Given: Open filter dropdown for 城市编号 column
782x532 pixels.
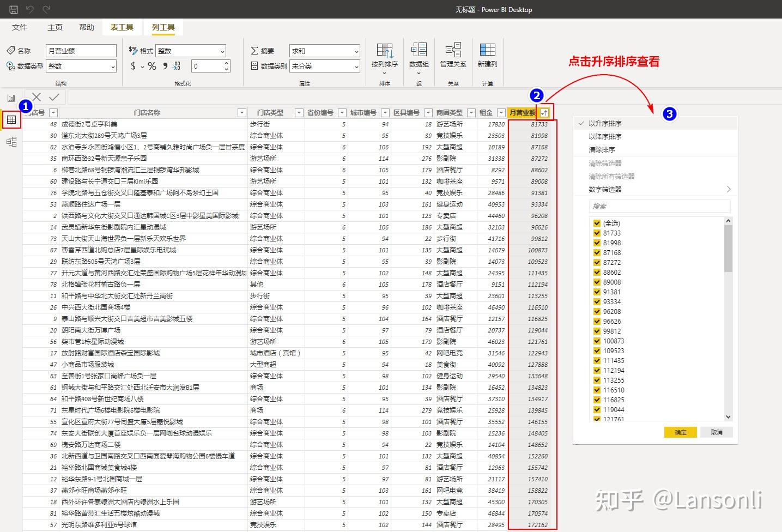Looking at the screenshot, I should pyautogui.click(x=385, y=113).
